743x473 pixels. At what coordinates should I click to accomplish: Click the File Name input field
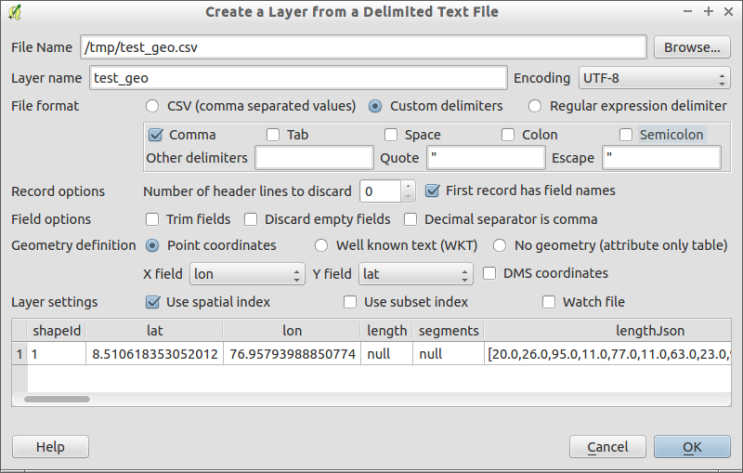tap(363, 47)
